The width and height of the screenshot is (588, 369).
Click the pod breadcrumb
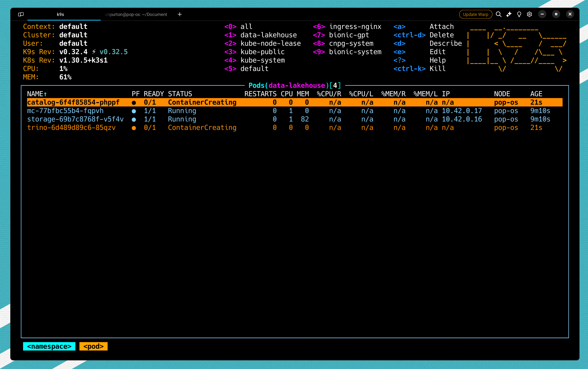click(x=93, y=346)
